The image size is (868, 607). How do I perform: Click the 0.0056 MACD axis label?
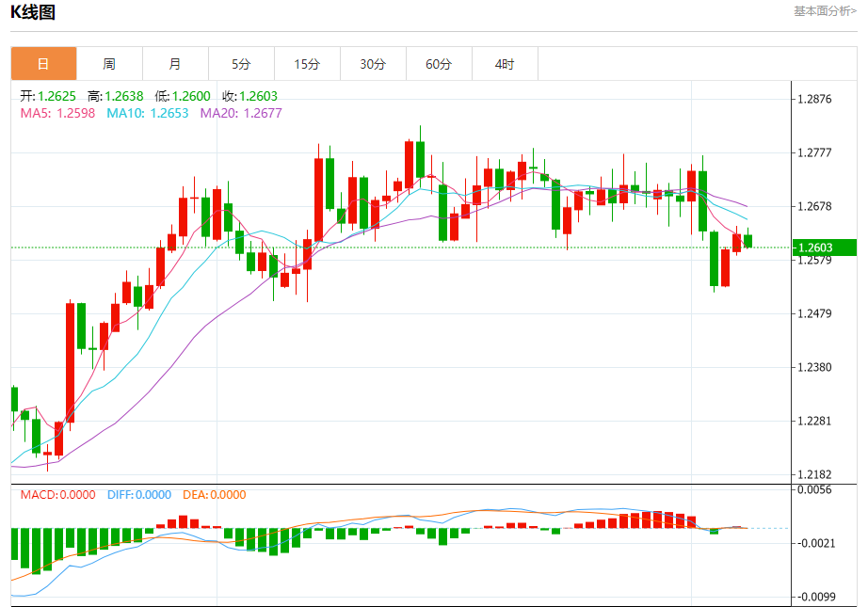[x=814, y=489]
